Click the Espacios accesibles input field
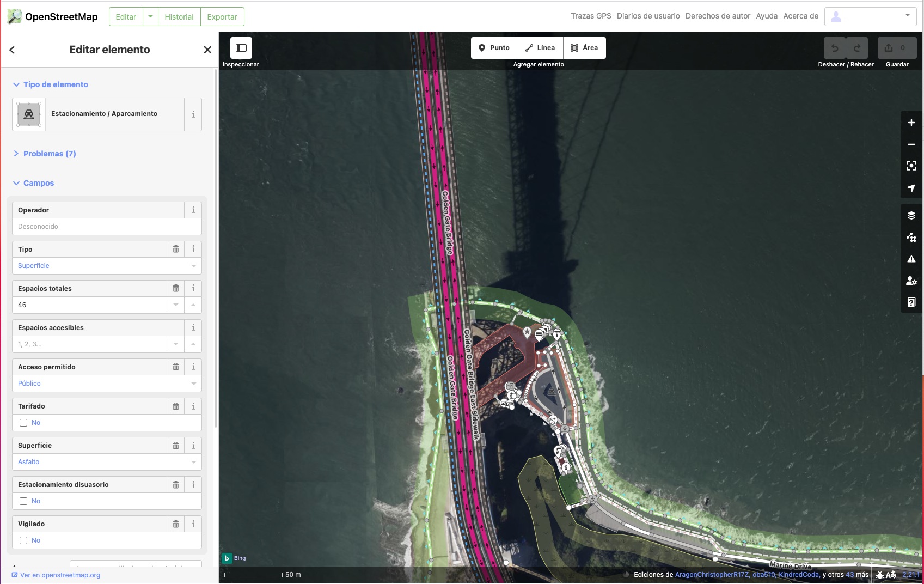 [x=89, y=344]
